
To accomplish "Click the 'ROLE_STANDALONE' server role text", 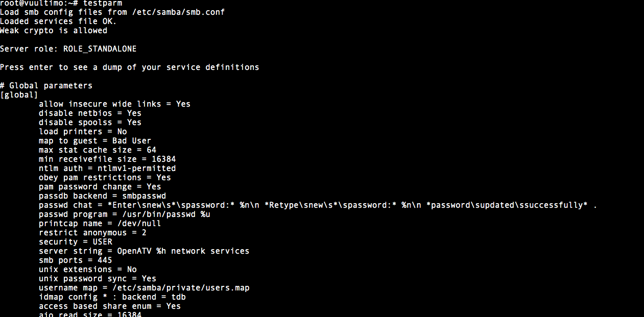I will 100,49.
